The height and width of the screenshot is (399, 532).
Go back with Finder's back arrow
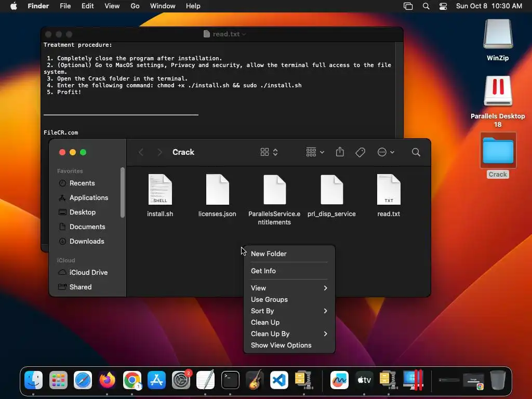pos(141,152)
